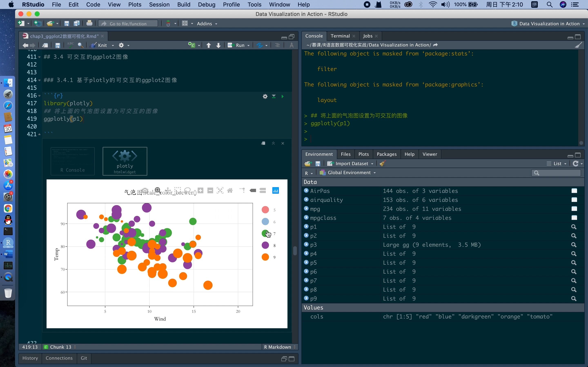Click broom icon to clear environment objects

point(382,164)
